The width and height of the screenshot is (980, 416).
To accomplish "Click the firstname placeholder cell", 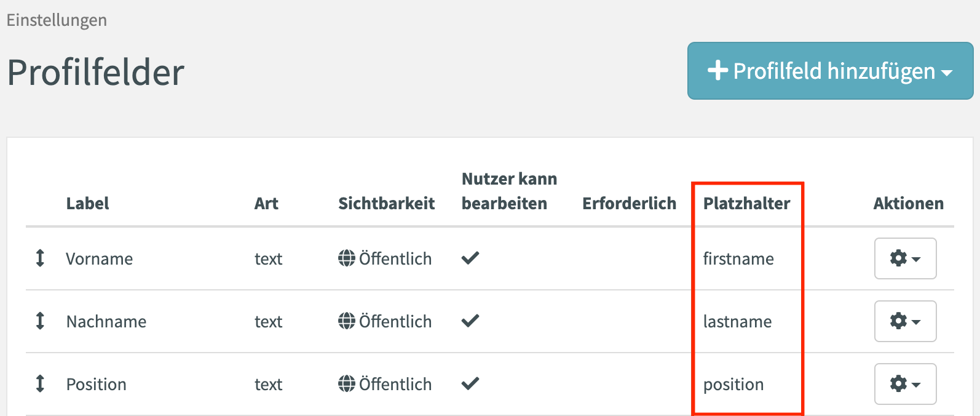I will [738, 258].
